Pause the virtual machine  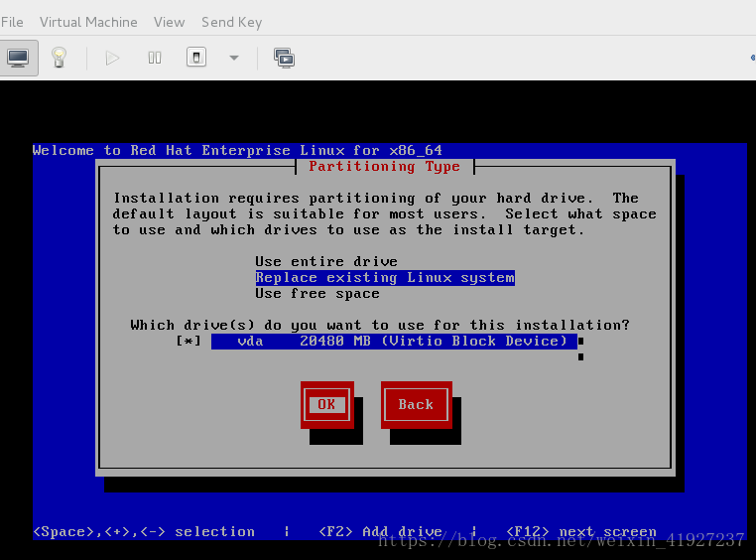click(x=155, y=59)
